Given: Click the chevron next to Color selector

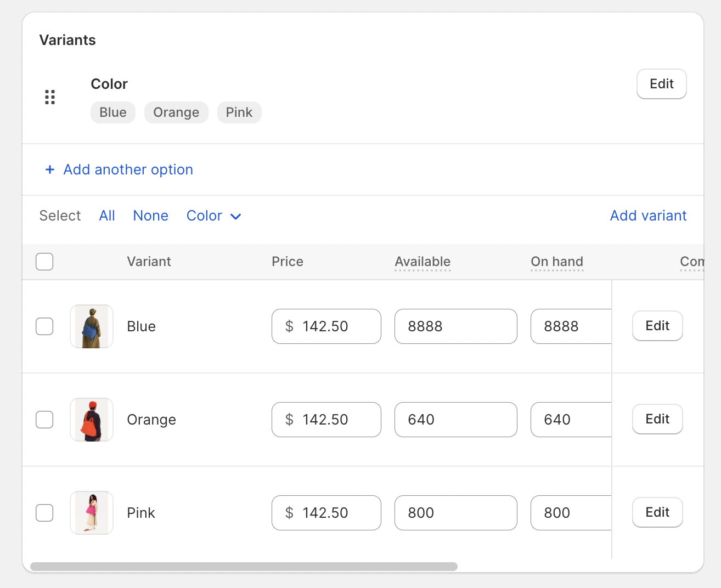Looking at the screenshot, I should click(235, 216).
